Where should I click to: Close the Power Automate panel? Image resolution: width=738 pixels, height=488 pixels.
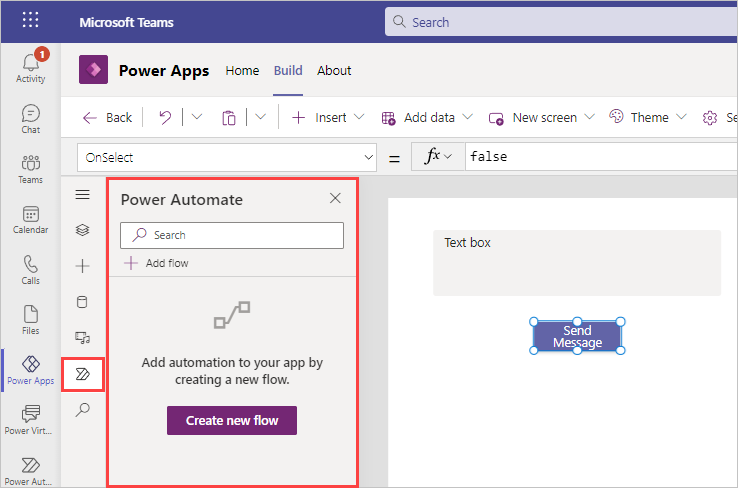(335, 198)
